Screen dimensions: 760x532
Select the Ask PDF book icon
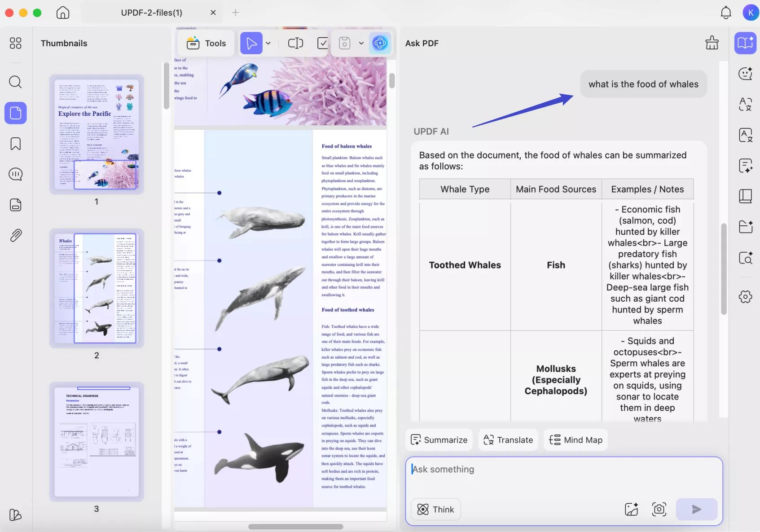[x=745, y=43]
